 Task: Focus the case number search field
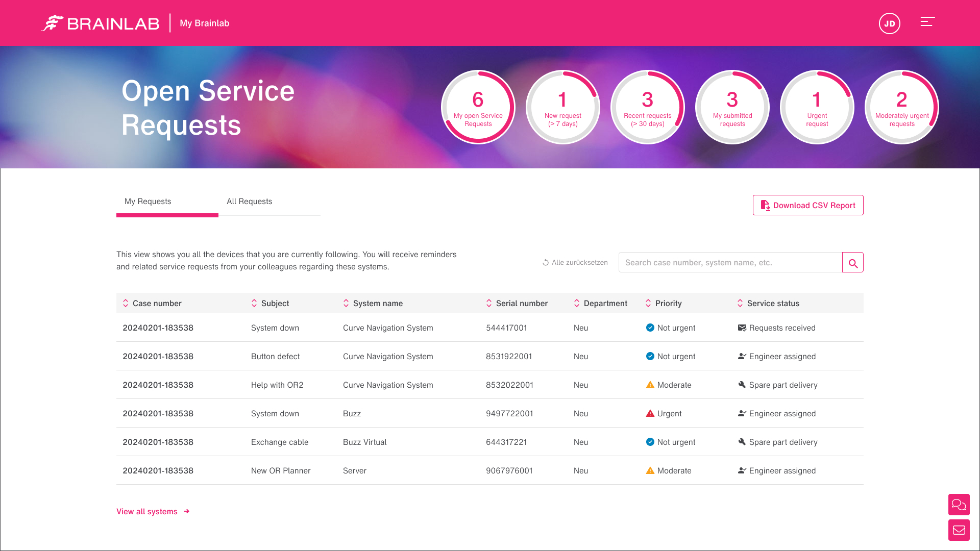click(x=730, y=263)
